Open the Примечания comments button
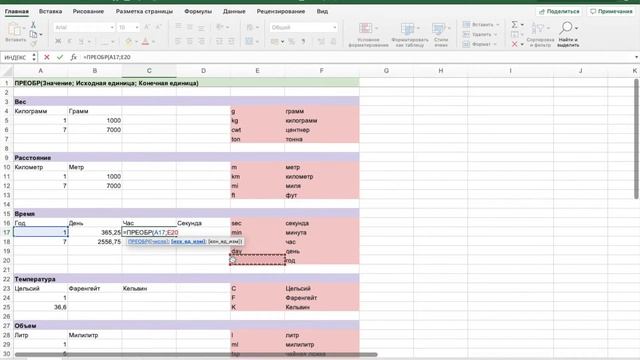This screenshot has height=360, width=640. pos(611,11)
